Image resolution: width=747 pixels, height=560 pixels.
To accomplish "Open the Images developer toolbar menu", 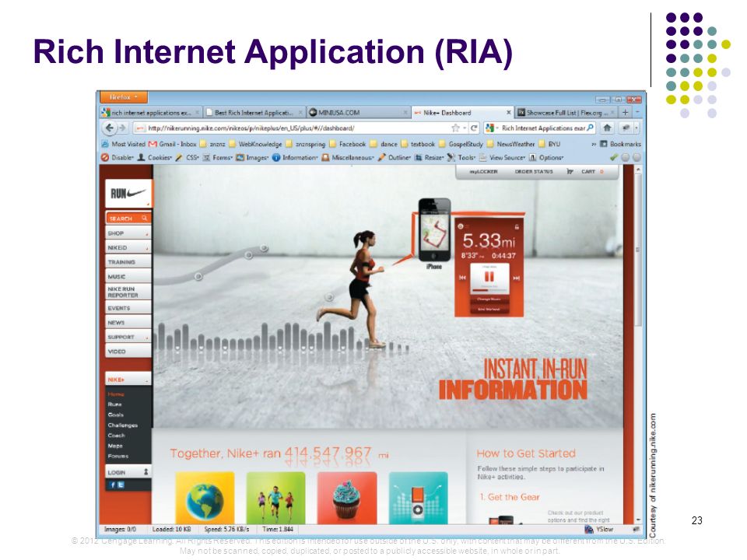I will [x=252, y=158].
